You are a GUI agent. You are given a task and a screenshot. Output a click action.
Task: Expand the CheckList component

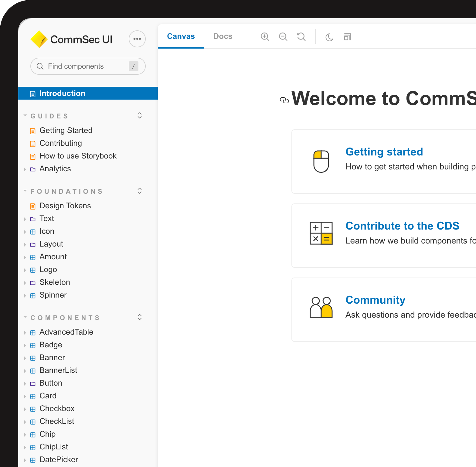click(x=57, y=421)
